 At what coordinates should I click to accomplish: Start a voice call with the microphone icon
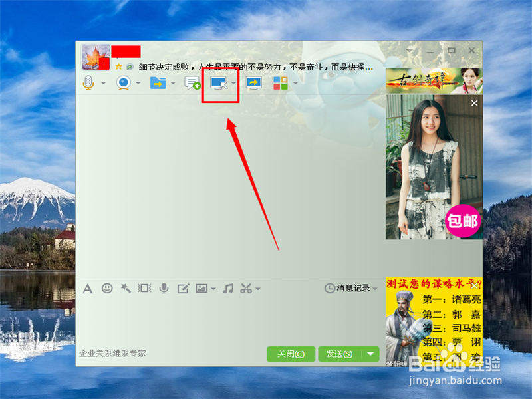click(88, 82)
